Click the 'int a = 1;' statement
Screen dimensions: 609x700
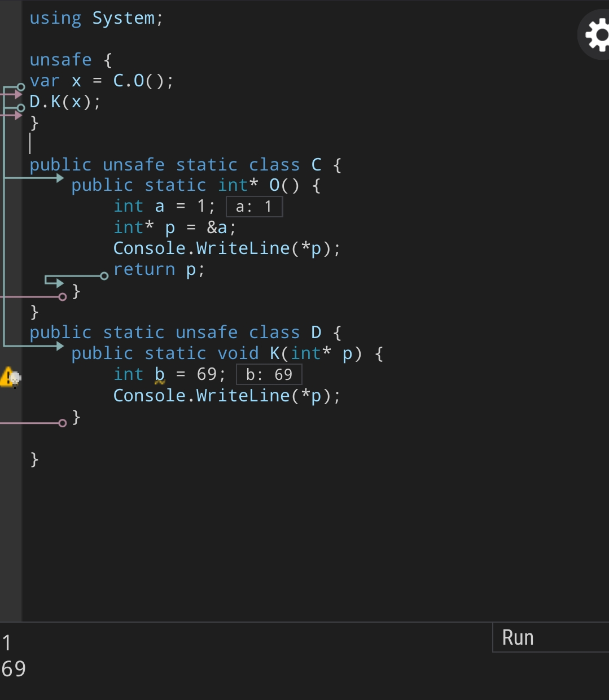[x=164, y=207]
